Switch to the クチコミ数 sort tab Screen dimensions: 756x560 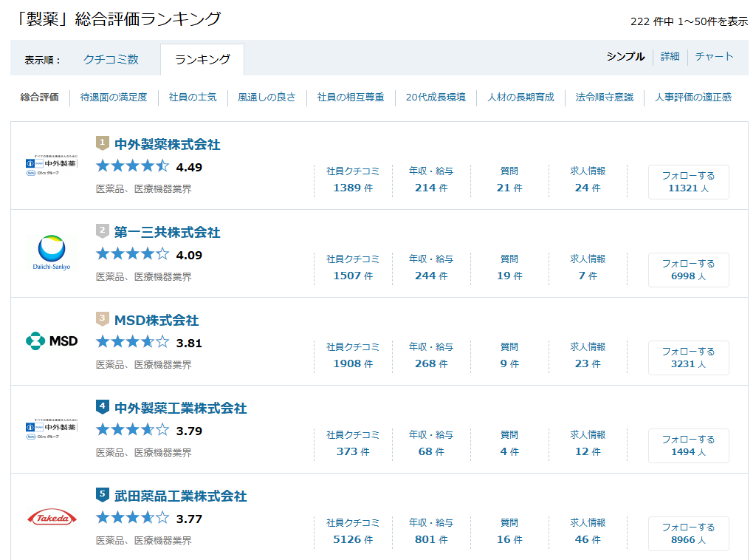click(x=111, y=59)
